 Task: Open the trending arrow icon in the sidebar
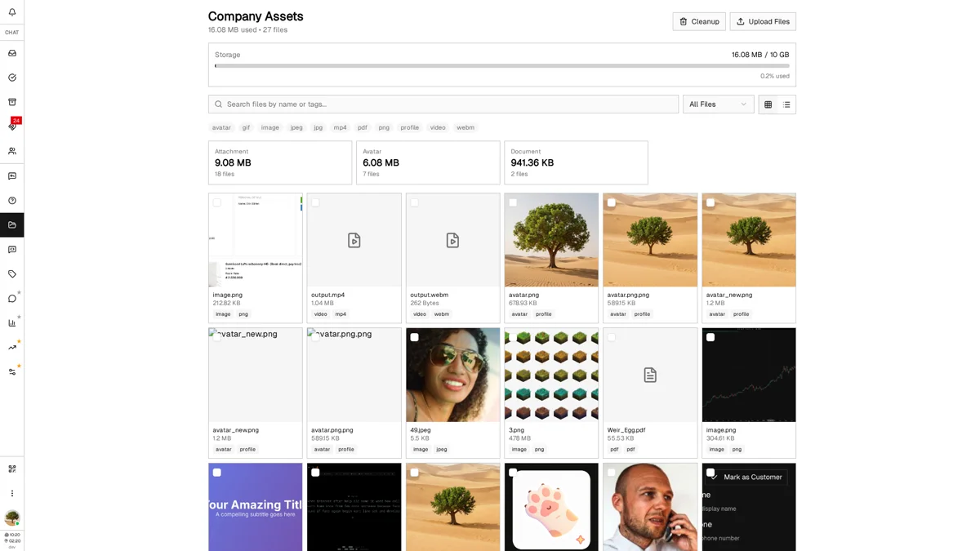[11, 346]
